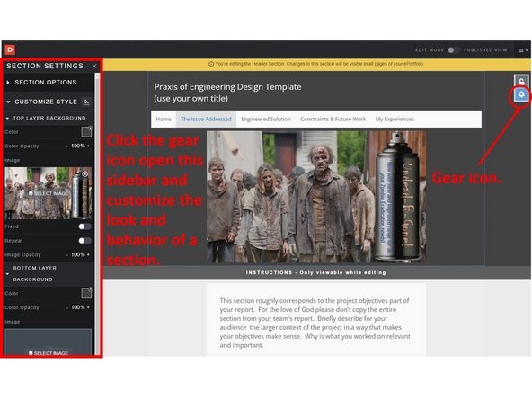Collapse the Customize Style group
The width and height of the screenshot is (532, 399).
coord(8,102)
